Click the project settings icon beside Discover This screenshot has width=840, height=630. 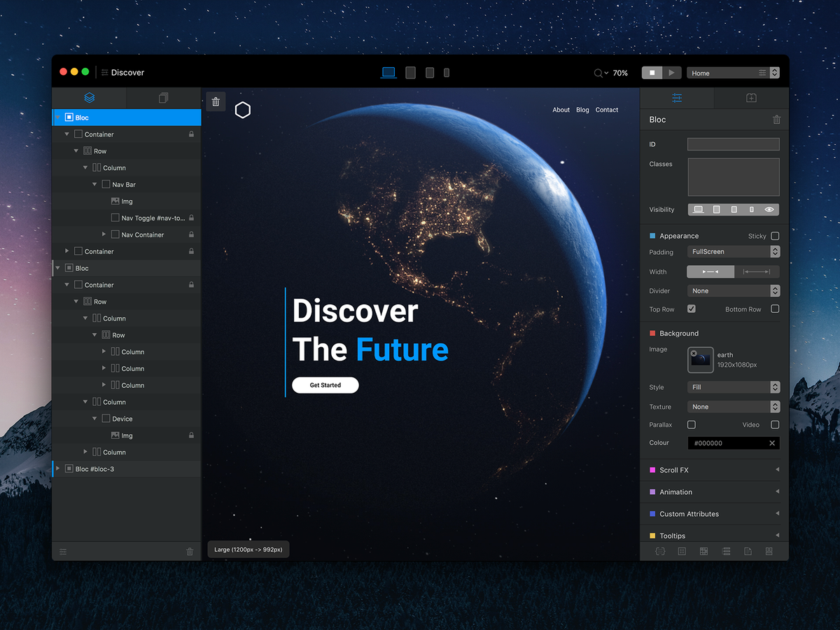(x=105, y=72)
